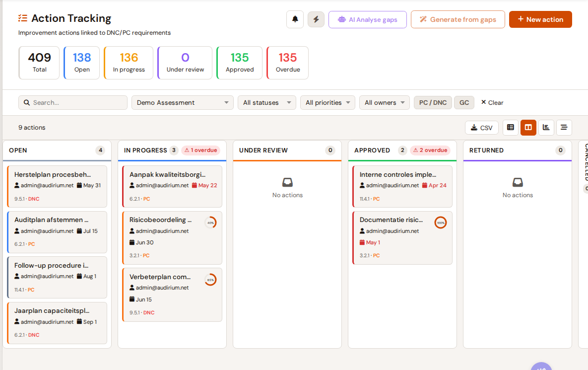This screenshot has width=588, height=370.
Task: Create a New action
Action: (x=540, y=19)
